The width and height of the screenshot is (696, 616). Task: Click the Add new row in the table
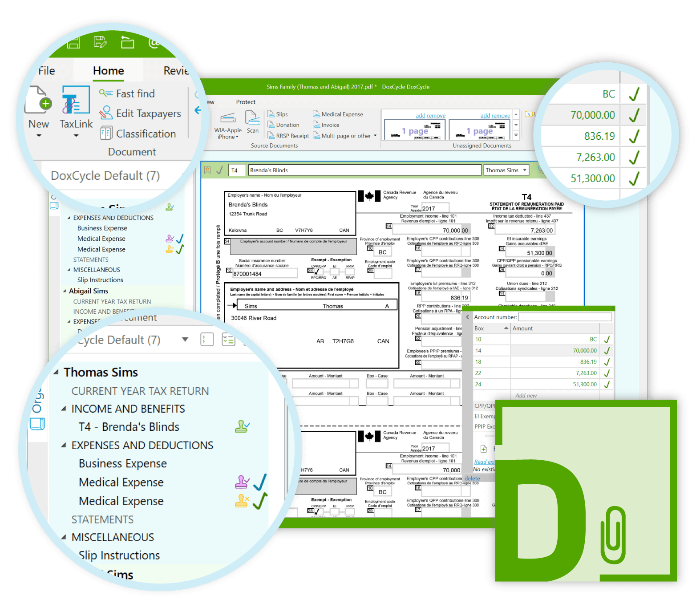click(x=526, y=395)
